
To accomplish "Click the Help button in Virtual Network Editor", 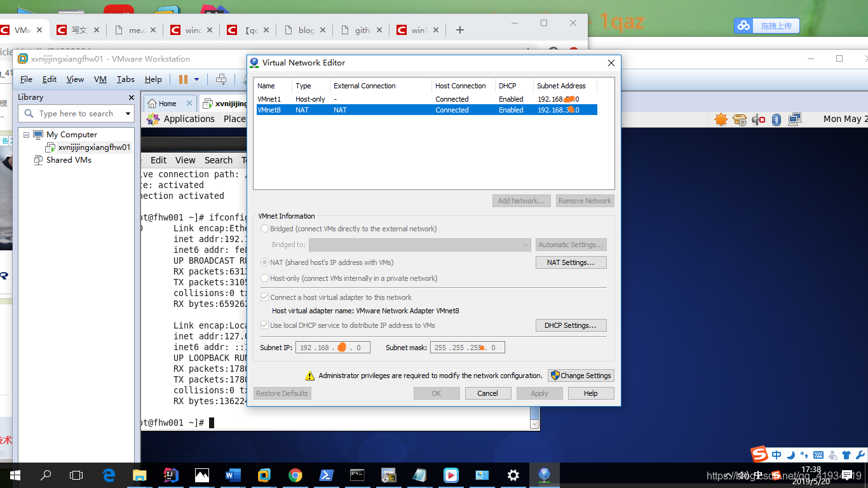I will point(591,393).
